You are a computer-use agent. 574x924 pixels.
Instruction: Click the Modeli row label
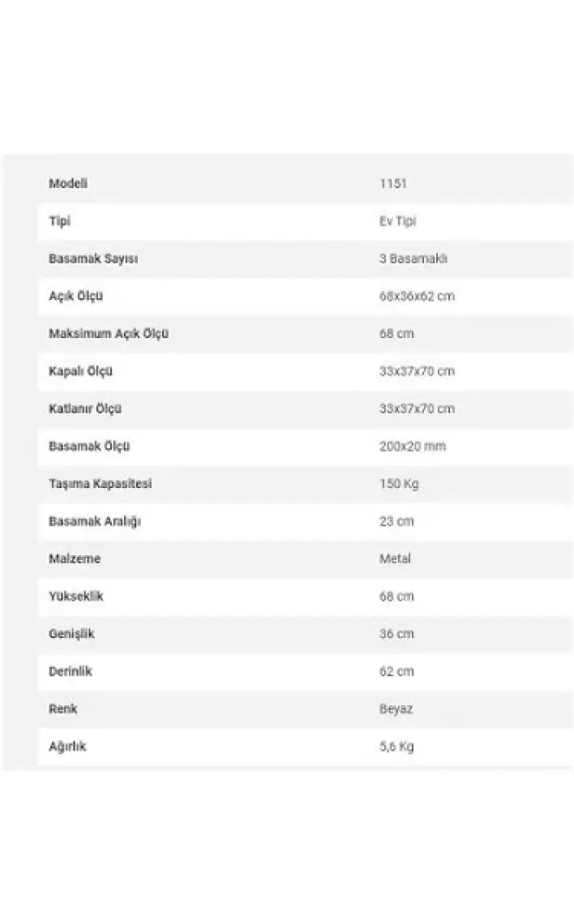pos(68,183)
